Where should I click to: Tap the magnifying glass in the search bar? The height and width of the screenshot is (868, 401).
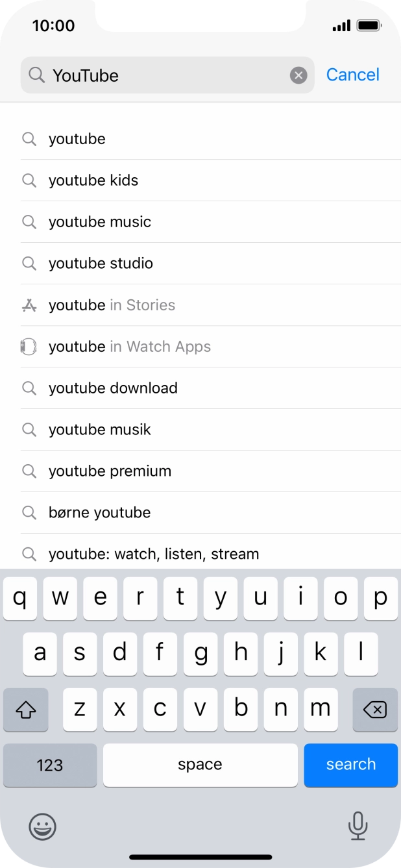tap(37, 75)
